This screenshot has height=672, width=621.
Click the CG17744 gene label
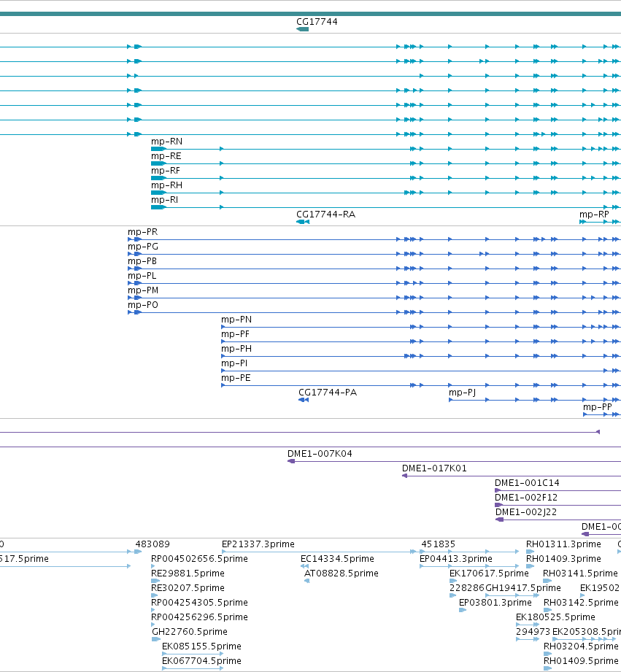point(317,22)
